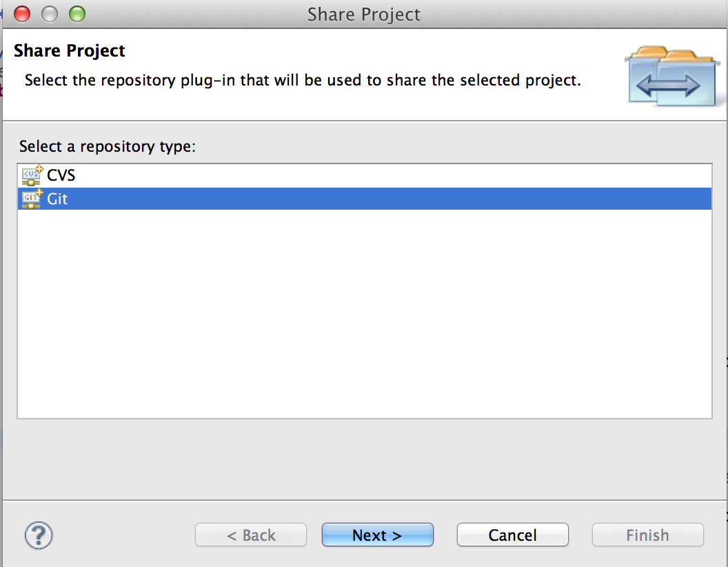Click the share folders banner icon
The height and width of the screenshot is (567, 728).
tap(672, 76)
